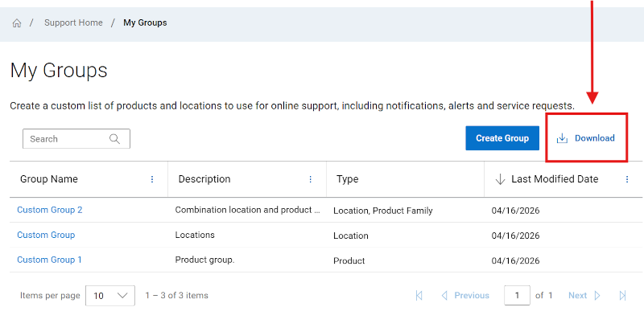Go to last page icon
The image size is (644, 336).
[622, 296]
